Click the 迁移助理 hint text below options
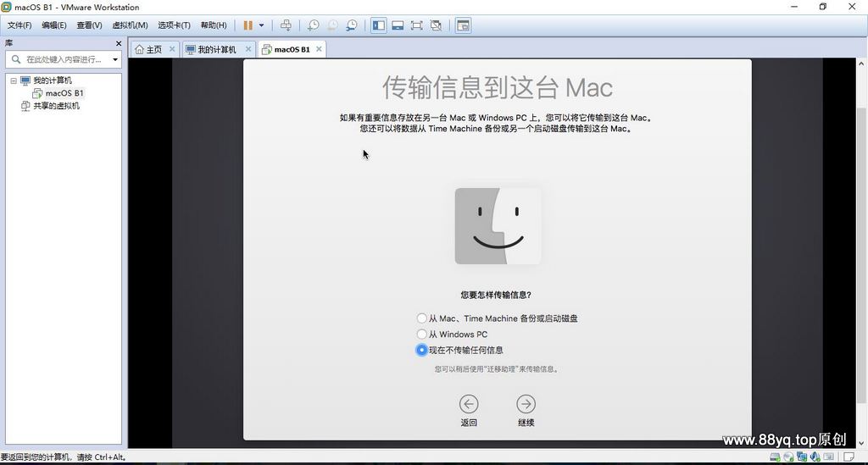 [x=497, y=369]
